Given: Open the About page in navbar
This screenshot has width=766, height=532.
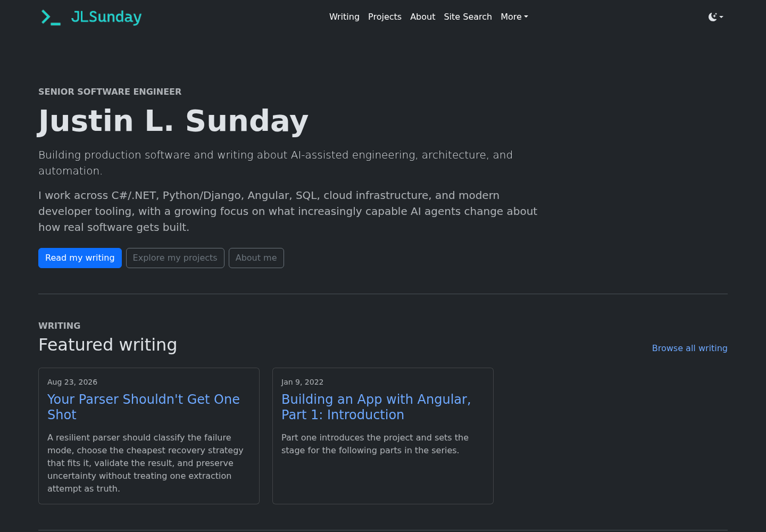Looking at the screenshot, I should coord(422,17).
